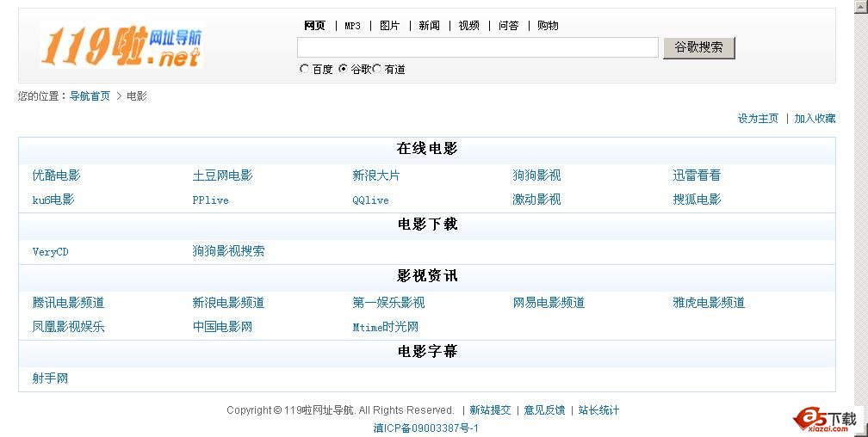Screen dimensions: 868x437
Task: Click the PPlive link
Action: (x=210, y=200)
